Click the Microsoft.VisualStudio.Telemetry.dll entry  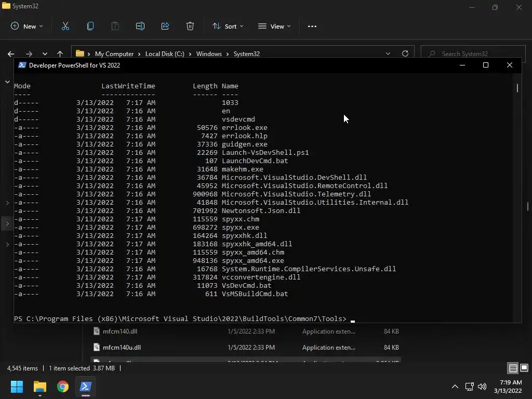[x=296, y=194]
